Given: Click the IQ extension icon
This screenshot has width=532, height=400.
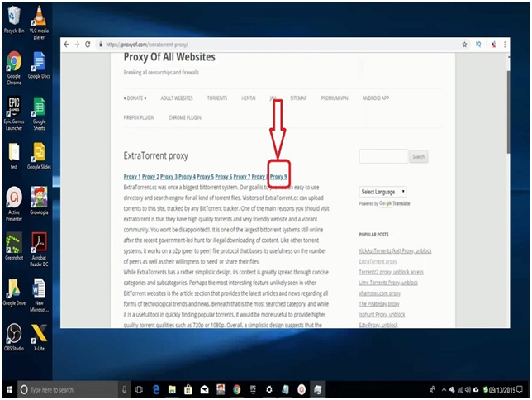Looking at the screenshot, I should click(x=478, y=45).
